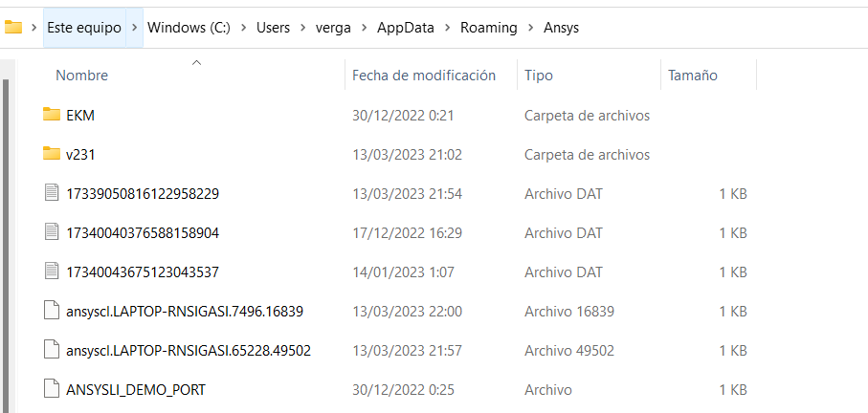Viewport: 868px width, 413px height.
Task: Sort by Fecha de modificación column
Action: point(424,76)
